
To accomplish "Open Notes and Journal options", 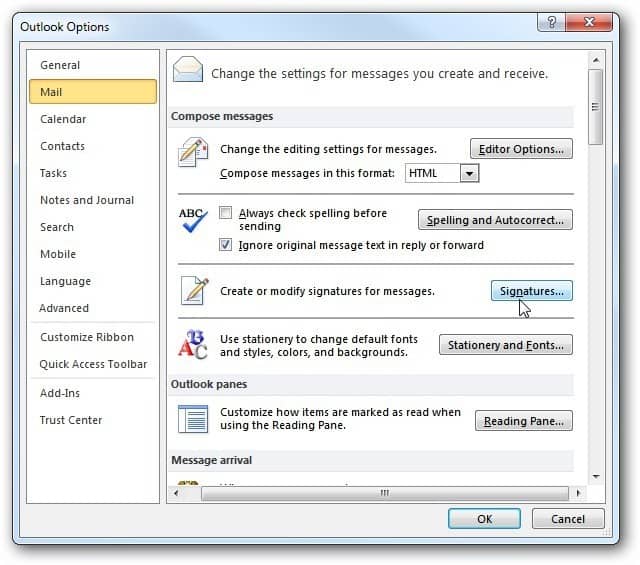I will (93, 200).
